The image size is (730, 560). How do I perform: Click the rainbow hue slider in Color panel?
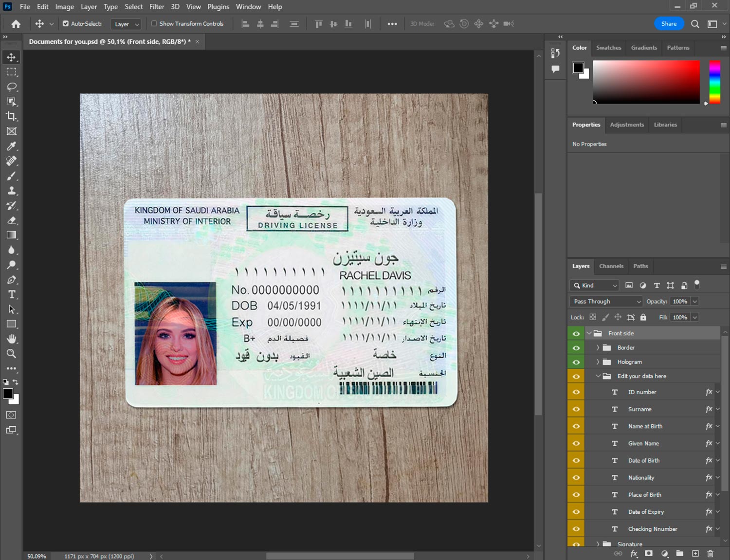(714, 82)
